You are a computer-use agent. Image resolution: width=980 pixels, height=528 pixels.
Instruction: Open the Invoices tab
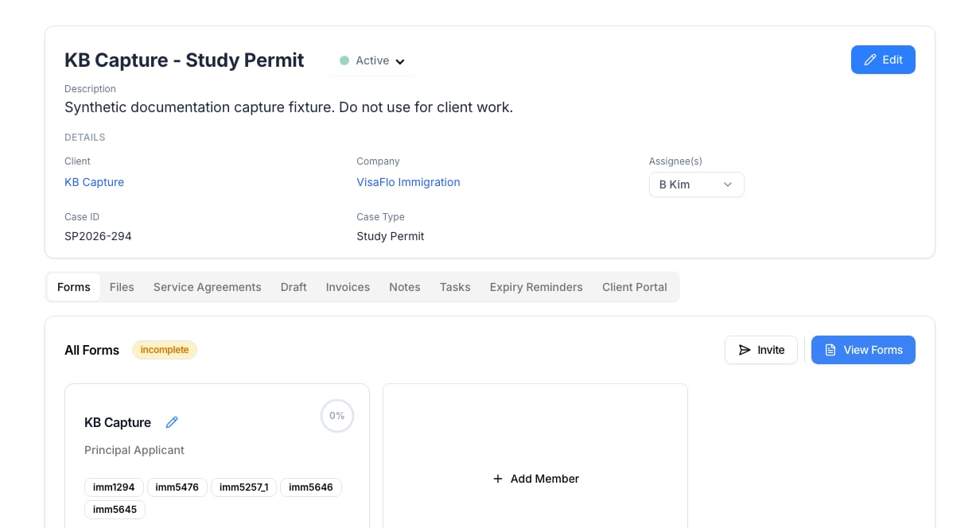[x=348, y=287]
